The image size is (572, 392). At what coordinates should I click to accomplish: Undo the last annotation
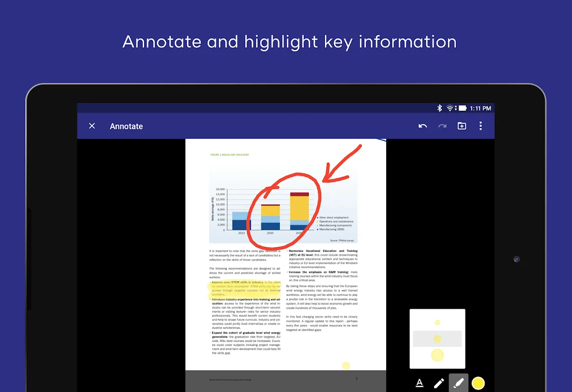coord(423,126)
